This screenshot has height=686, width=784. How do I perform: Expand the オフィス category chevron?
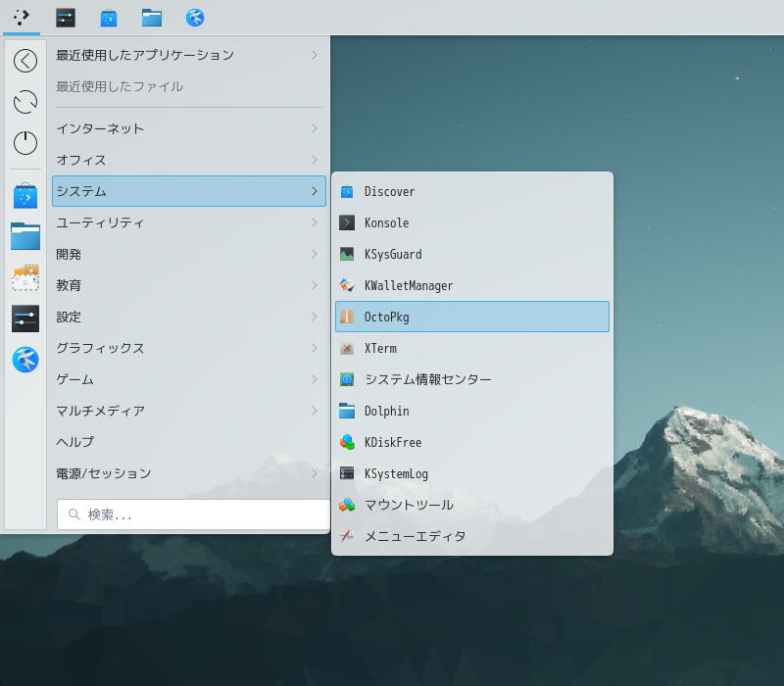coord(314,160)
